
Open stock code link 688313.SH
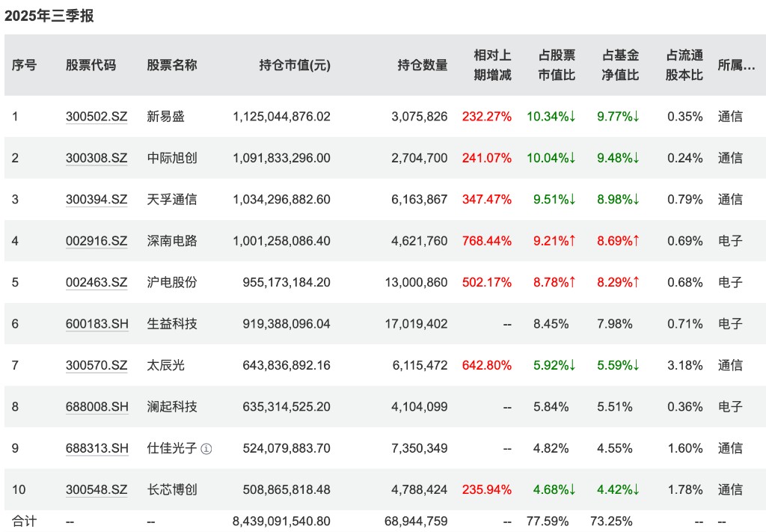point(97,449)
